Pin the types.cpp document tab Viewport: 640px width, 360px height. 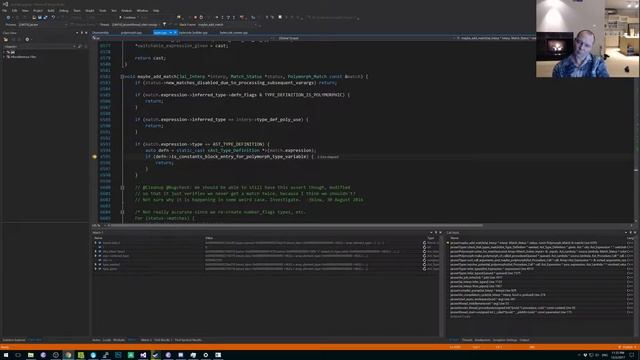[171, 33]
